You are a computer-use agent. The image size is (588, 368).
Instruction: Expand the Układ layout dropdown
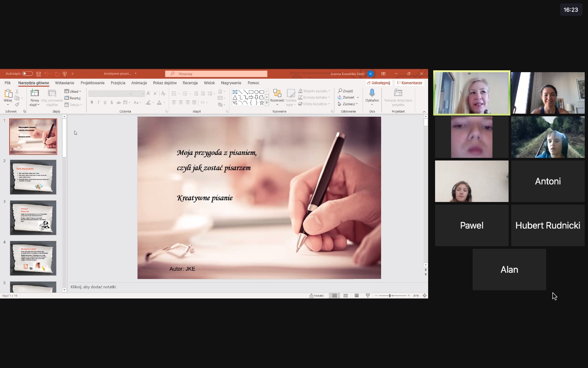tap(73, 91)
